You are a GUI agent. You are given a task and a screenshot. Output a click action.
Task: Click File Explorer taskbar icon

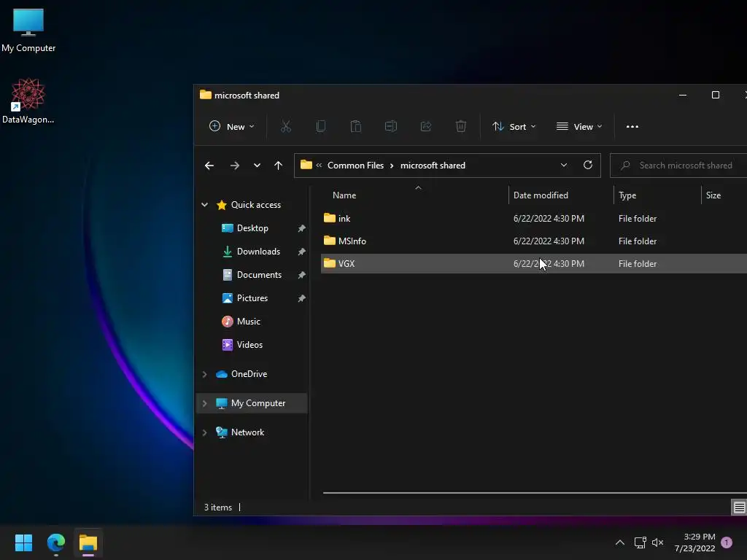point(88,542)
